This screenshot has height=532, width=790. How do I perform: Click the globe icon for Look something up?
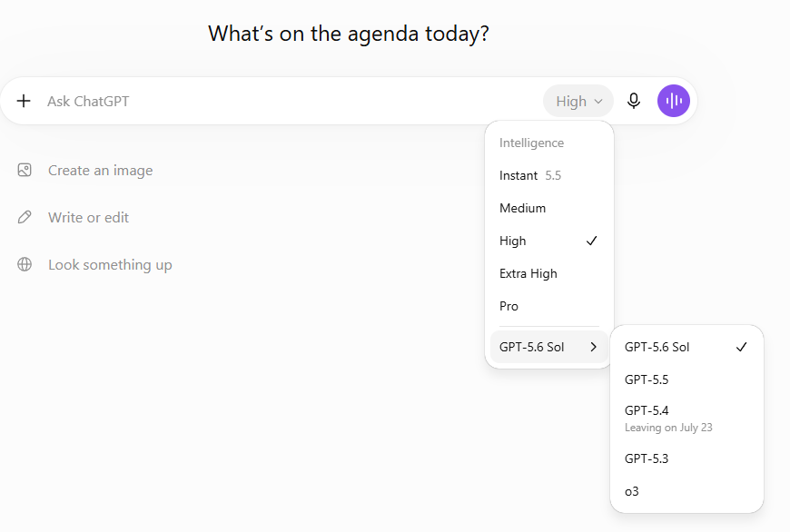(25, 264)
